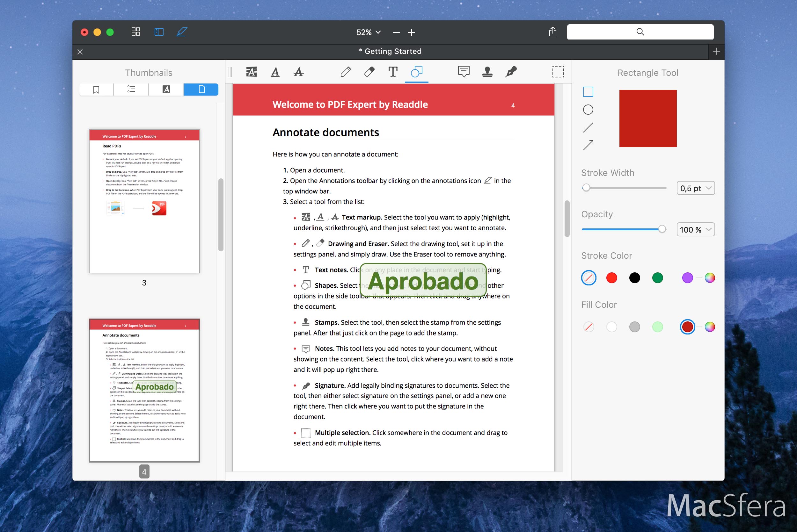The height and width of the screenshot is (532, 797).
Task: Click the document vertical scrollbar
Action: pos(567,219)
